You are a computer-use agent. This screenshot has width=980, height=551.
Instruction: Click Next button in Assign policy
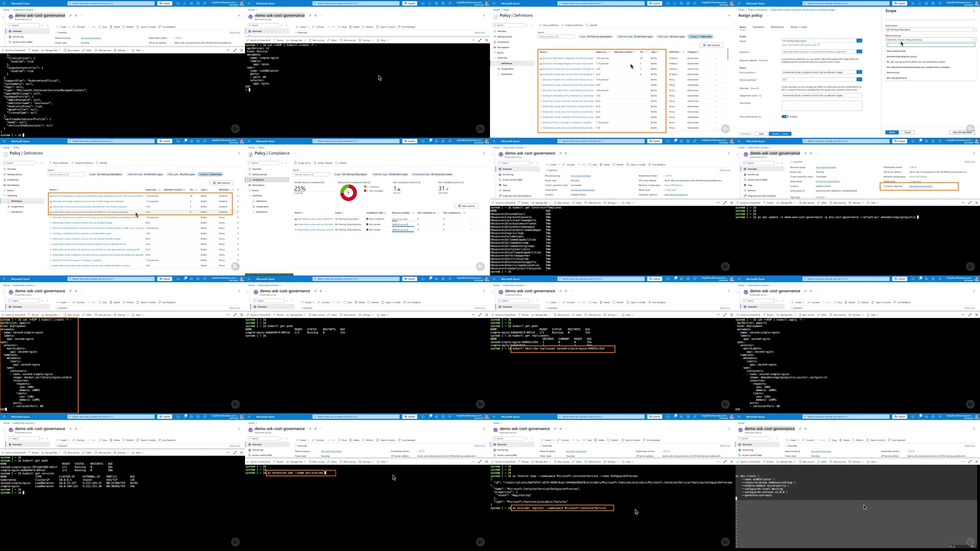click(x=761, y=134)
